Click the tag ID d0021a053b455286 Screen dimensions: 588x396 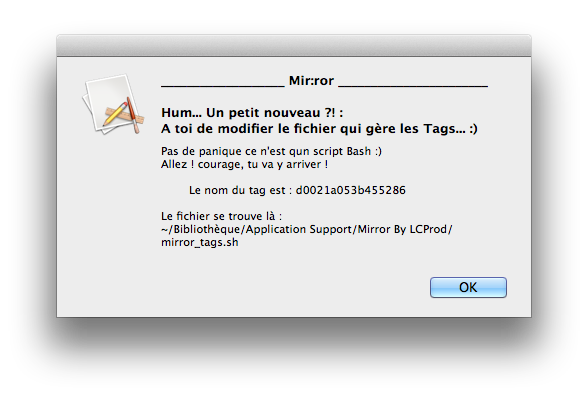coord(351,190)
